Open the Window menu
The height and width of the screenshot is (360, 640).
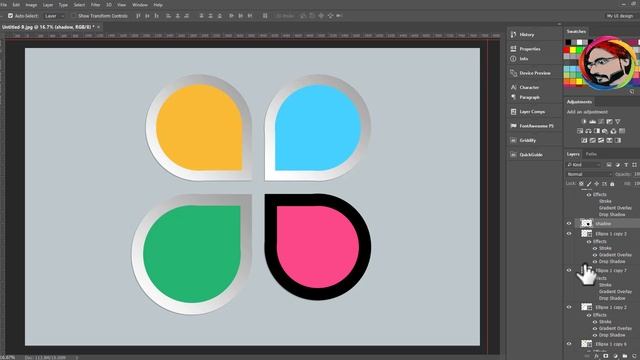[140, 5]
